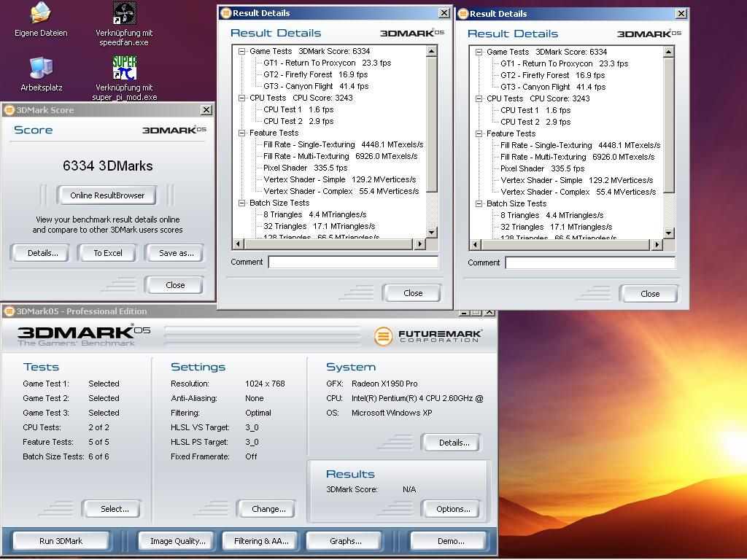Select 32 Triangles row in right list
Image resolution: width=747 pixels, height=560 pixels.
[555, 227]
